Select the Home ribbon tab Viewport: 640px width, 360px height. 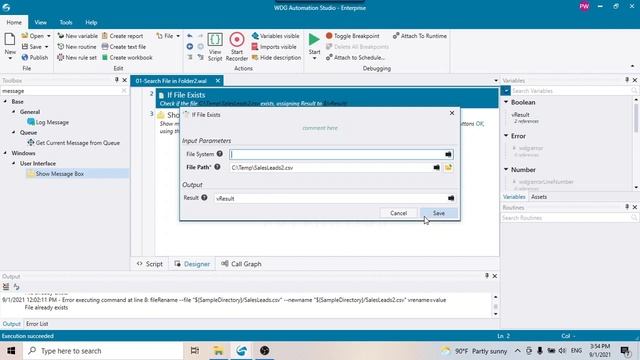(x=14, y=22)
